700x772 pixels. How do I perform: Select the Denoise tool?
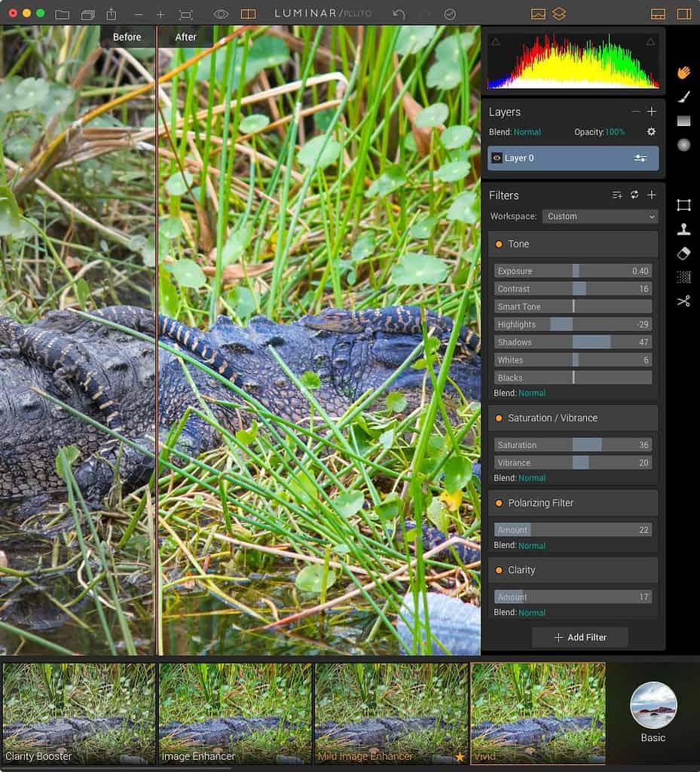click(x=683, y=277)
